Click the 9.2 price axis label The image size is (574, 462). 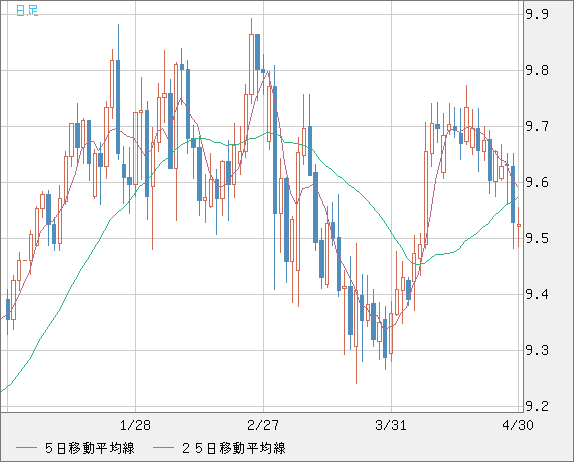537,406
